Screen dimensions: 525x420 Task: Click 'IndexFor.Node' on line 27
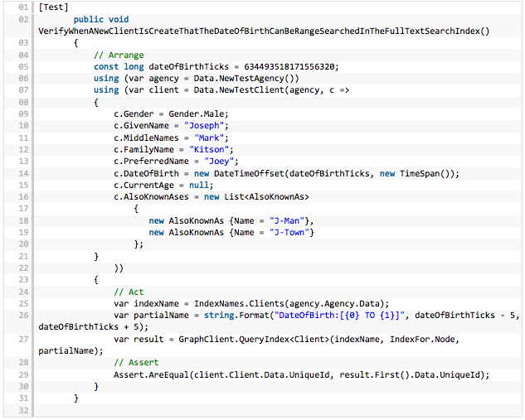tap(422, 339)
